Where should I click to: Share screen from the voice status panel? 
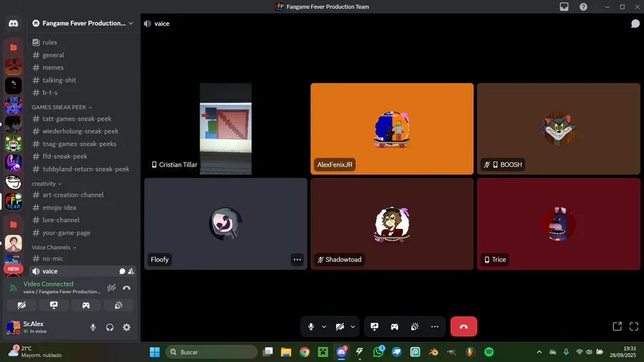(54, 305)
